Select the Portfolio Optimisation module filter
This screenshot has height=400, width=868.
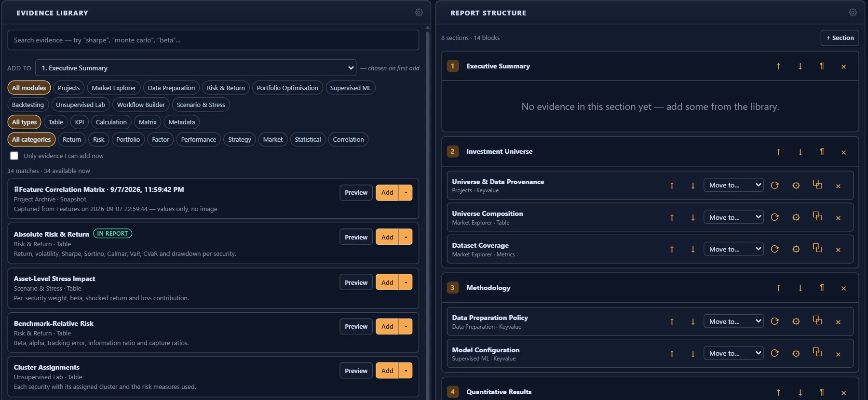coord(287,88)
